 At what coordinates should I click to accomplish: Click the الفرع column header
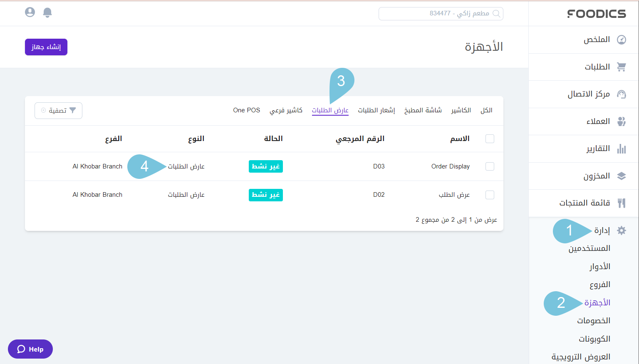114,139
